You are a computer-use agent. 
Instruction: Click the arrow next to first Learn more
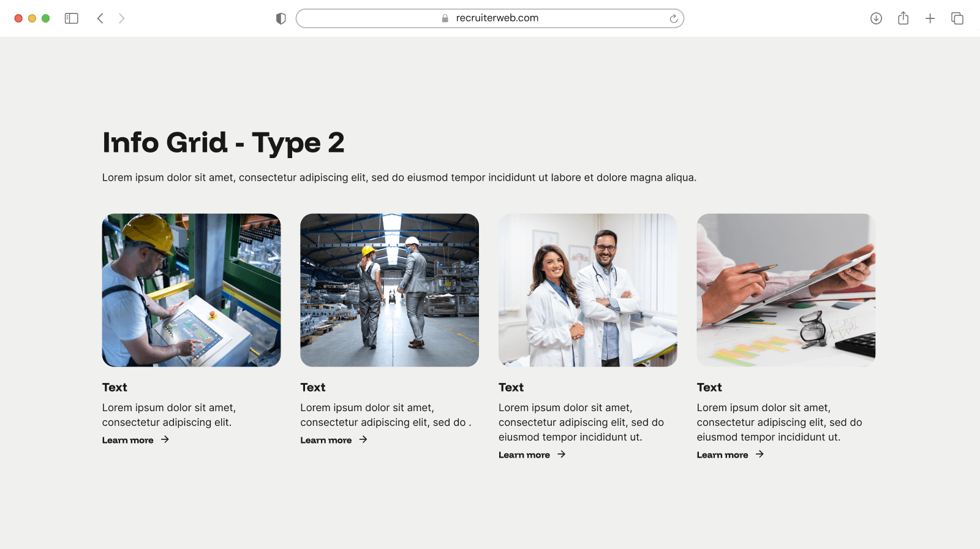click(165, 439)
